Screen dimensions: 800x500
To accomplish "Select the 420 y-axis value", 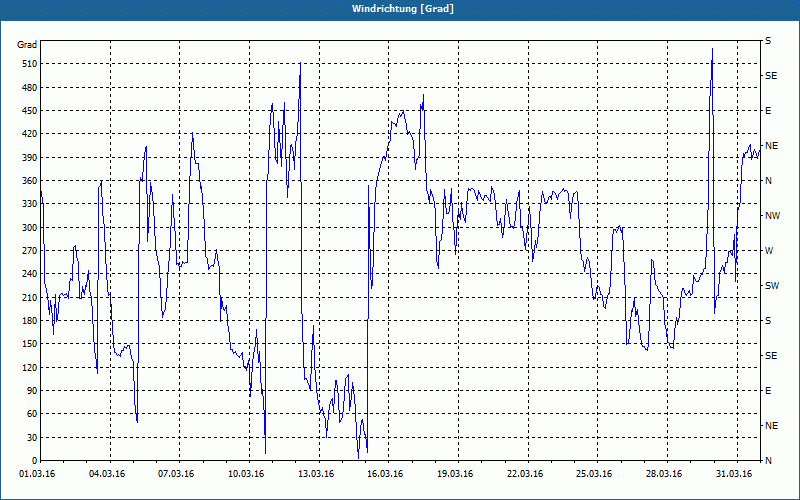I will tap(30, 134).
